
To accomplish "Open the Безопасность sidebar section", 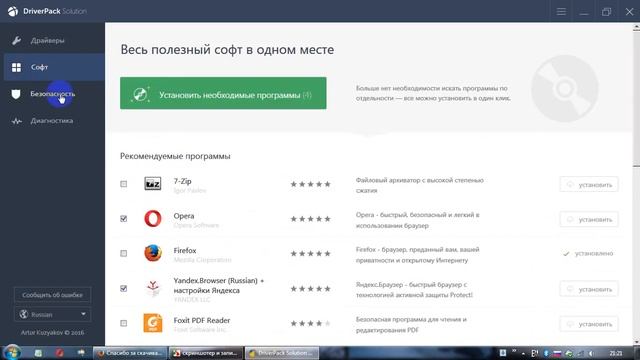I will click(52, 94).
